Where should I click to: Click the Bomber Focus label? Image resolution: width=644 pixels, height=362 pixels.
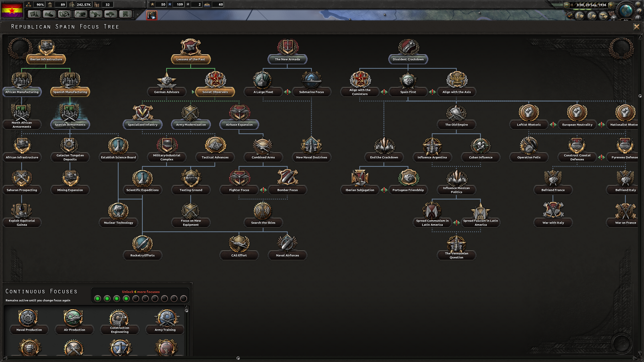[x=288, y=190]
